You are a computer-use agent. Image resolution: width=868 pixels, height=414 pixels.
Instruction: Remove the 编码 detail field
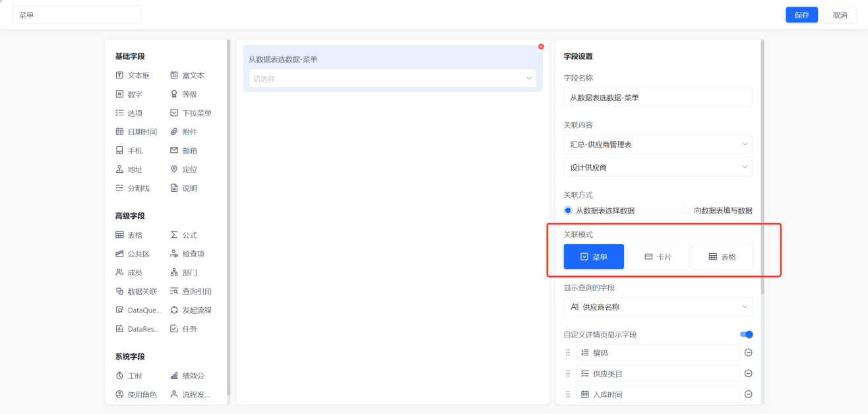(x=748, y=353)
